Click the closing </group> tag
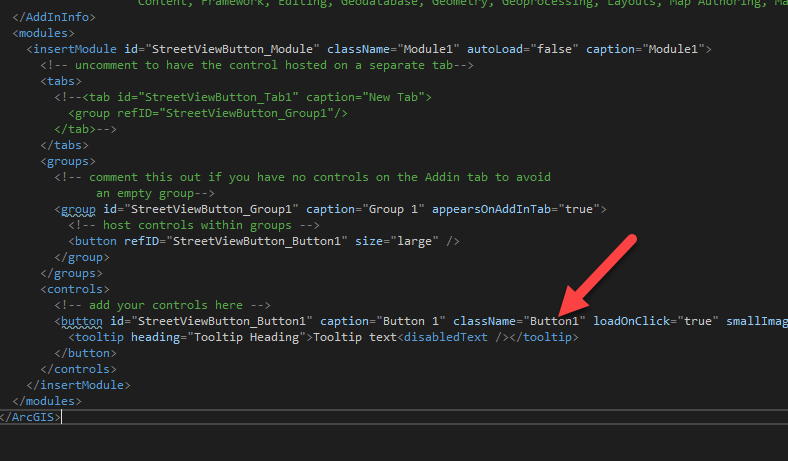This screenshot has width=788, height=461. 82,257
